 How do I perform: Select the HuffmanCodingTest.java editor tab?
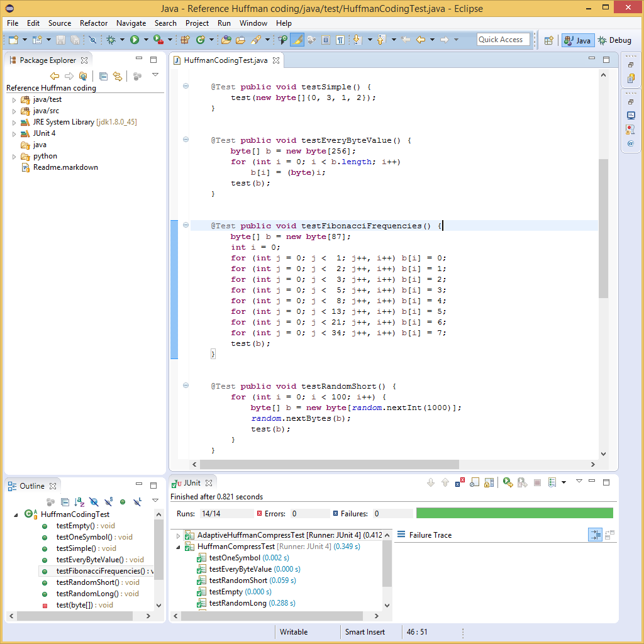(x=226, y=60)
